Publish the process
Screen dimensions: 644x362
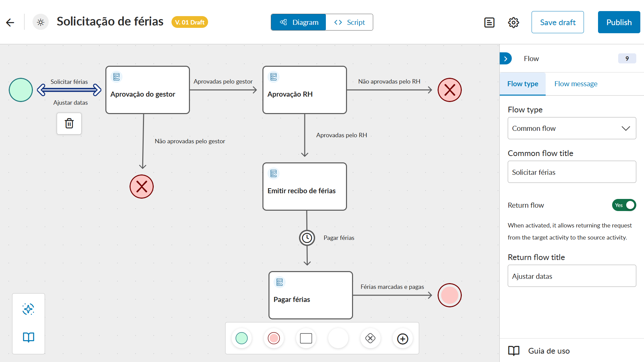[619, 22]
